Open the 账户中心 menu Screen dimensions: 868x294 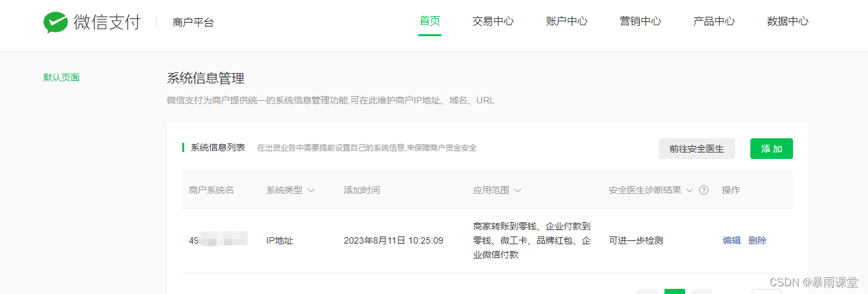pyautogui.click(x=567, y=21)
